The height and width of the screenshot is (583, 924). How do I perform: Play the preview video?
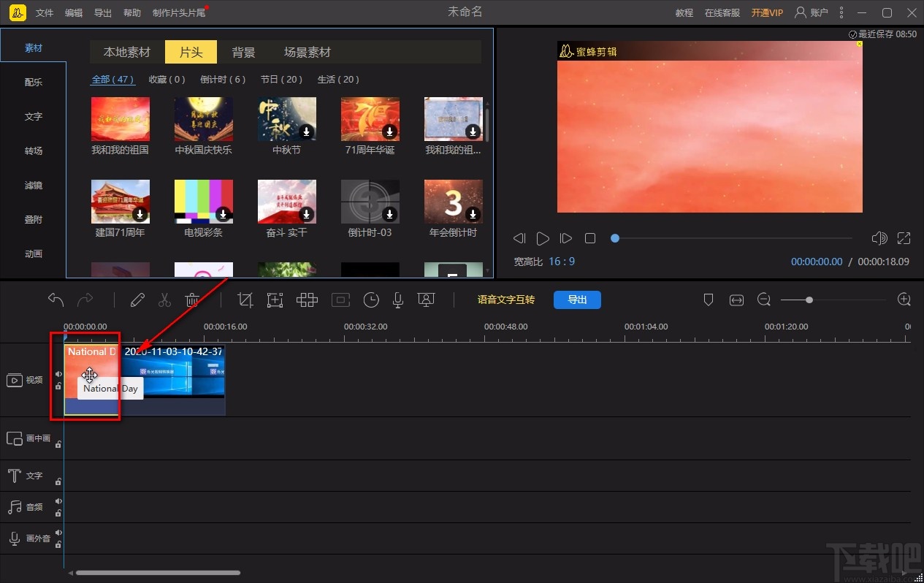click(x=543, y=238)
